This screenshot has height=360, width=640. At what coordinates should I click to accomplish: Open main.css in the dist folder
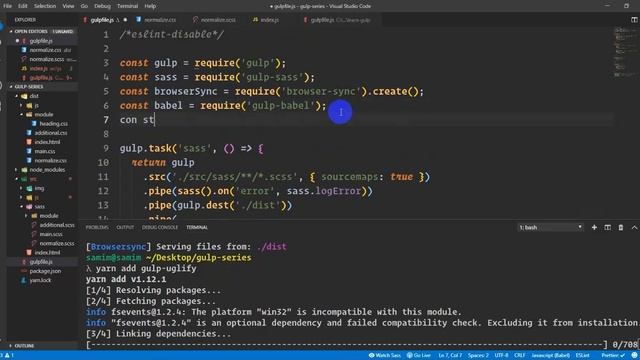pyautogui.click(x=44, y=151)
